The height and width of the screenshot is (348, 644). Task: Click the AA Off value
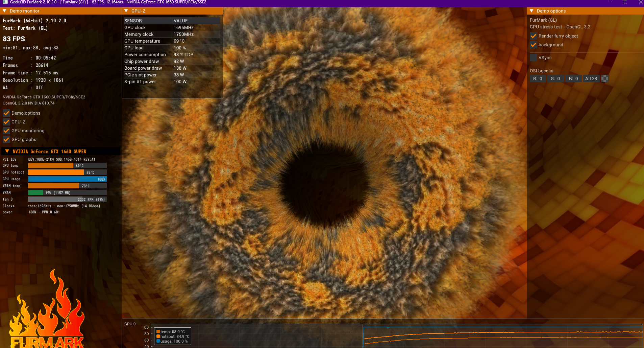[40, 88]
